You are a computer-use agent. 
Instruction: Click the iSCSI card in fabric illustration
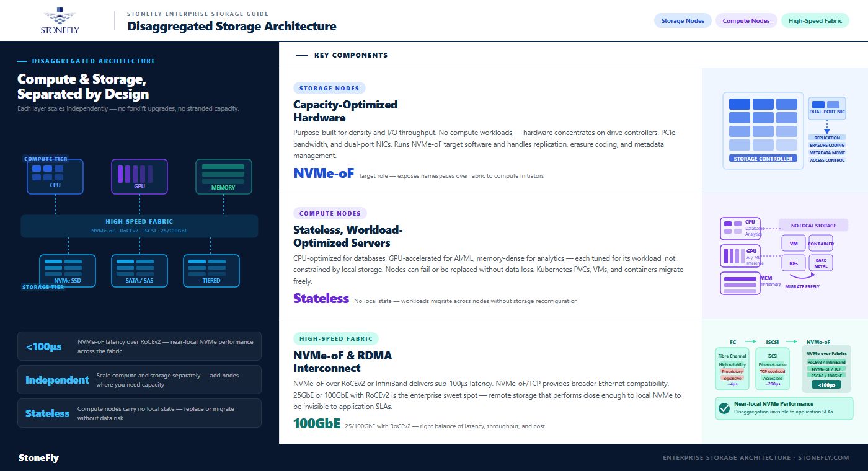[773, 369]
